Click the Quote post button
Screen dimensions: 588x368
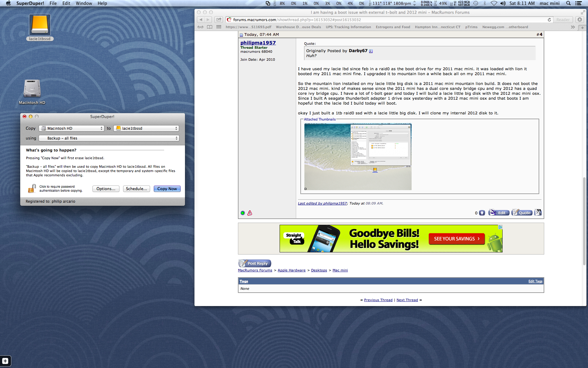(x=522, y=213)
